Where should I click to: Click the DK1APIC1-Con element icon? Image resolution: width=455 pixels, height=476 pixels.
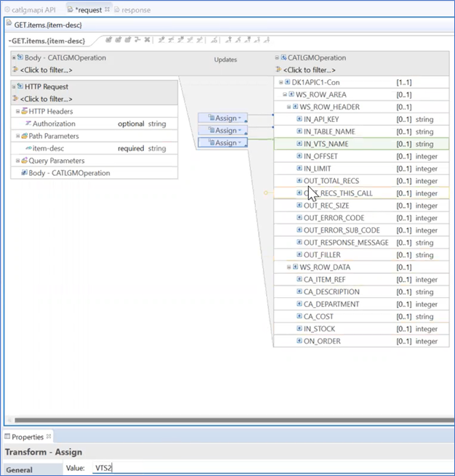(287, 82)
